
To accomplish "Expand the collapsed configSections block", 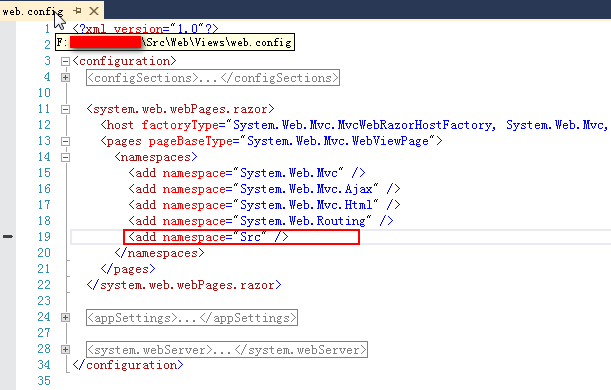I will tap(65, 78).
